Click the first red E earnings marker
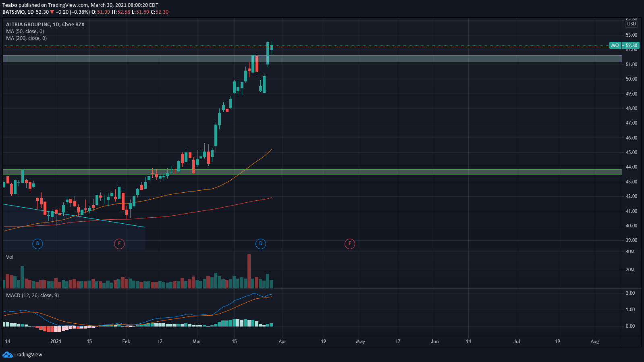Image resolution: width=644 pixels, height=362 pixels. 119,243
